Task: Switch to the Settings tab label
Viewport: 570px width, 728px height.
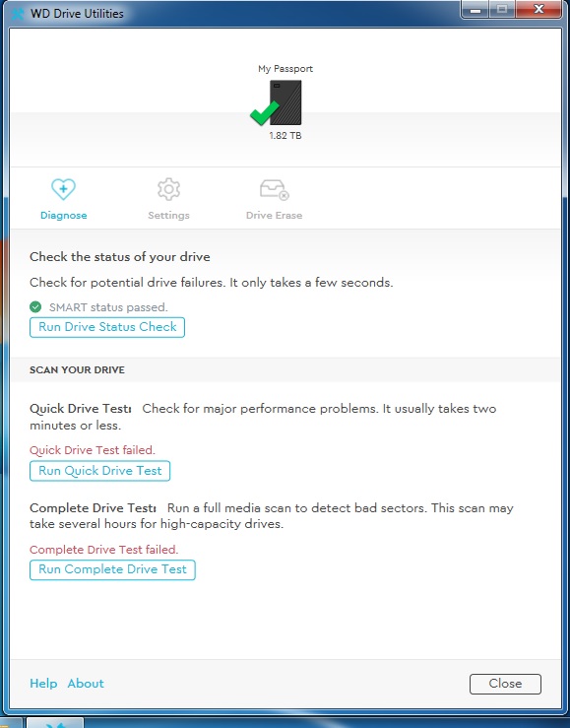Action: [x=168, y=216]
